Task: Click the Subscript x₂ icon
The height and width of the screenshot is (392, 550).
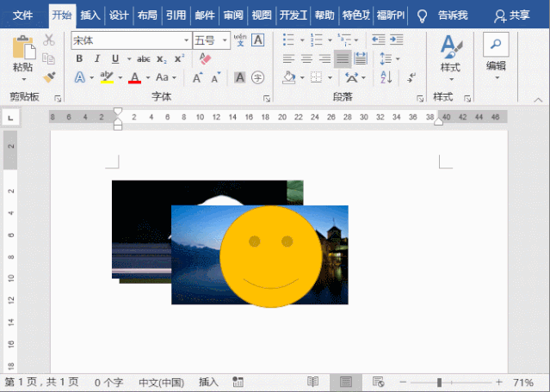Action: point(161,58)
